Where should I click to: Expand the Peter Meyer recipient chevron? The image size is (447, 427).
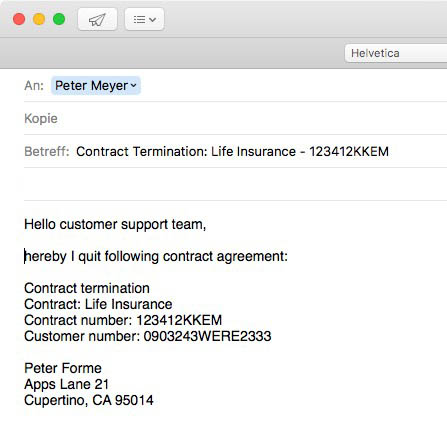pos(134,85)
